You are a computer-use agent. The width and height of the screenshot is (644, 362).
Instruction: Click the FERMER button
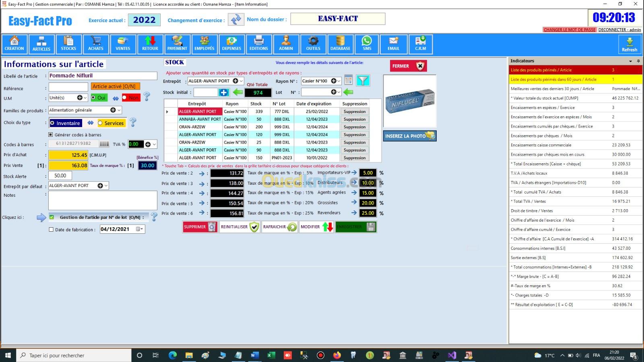click(x=408, y=66)
